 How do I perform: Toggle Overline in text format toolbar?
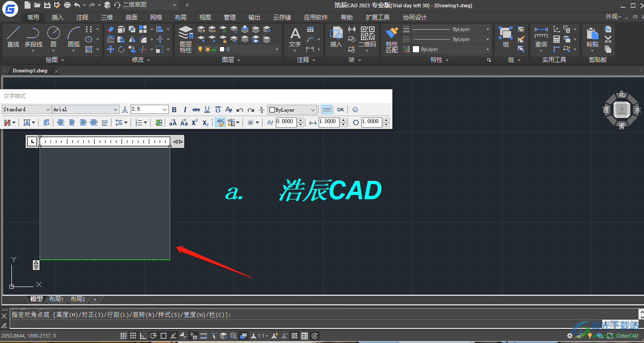218,110
